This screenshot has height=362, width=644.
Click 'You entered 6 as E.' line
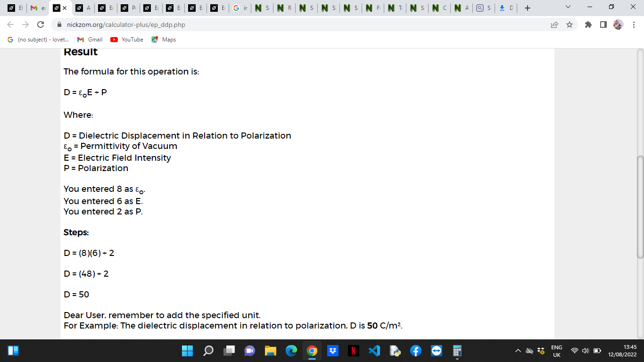click(103, 201)
